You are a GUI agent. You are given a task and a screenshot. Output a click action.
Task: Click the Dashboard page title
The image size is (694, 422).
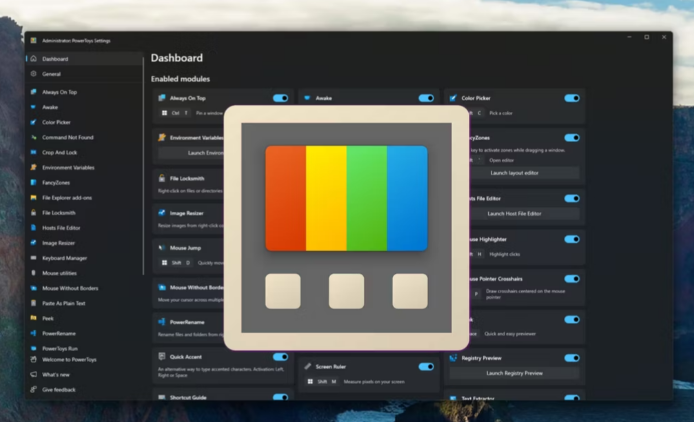coord(177,58)
